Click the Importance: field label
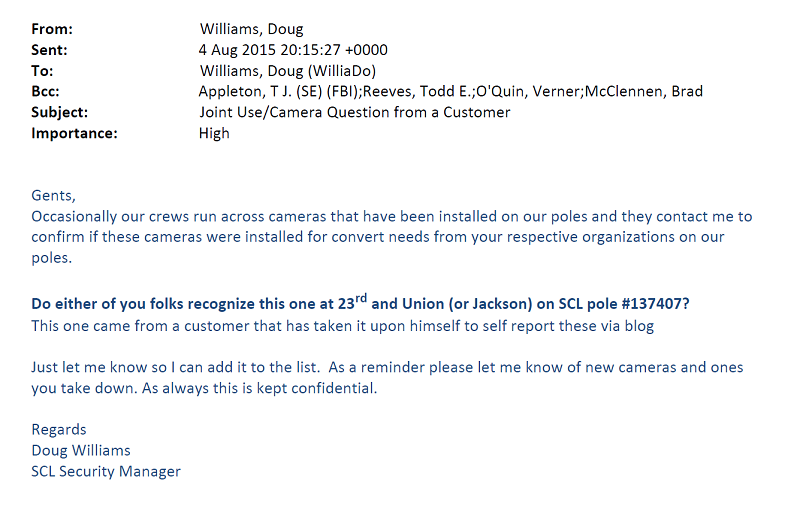 [74, 134]
